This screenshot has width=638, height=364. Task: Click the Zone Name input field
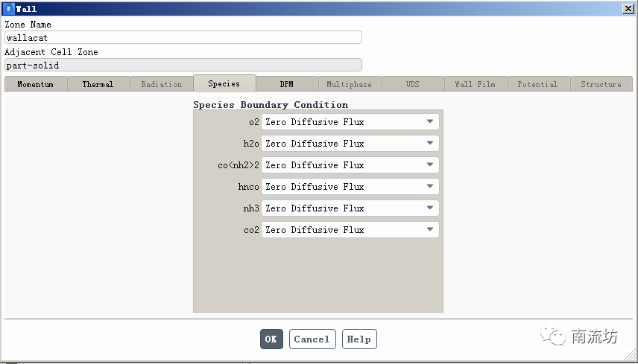(183, 37)
